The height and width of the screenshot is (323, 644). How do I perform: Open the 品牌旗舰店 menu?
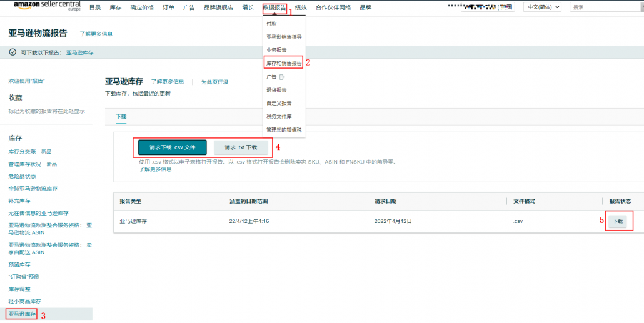pyautogui.click(x=218, y=7)
